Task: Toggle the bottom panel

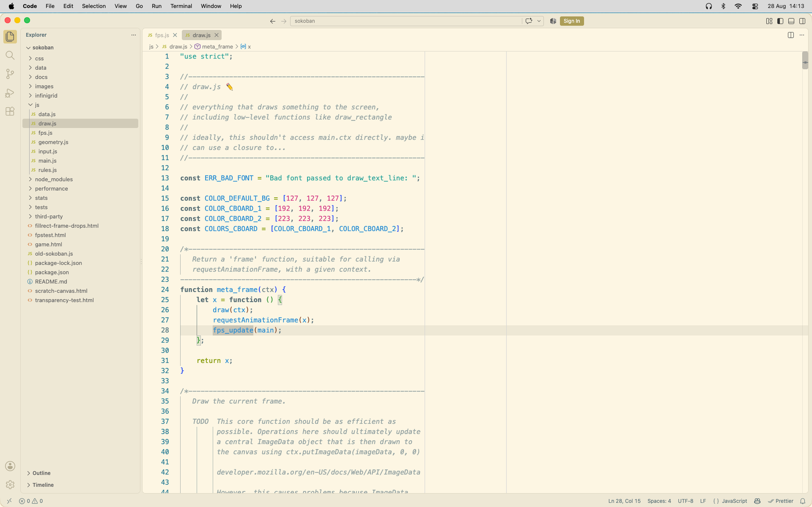Action: [791, 21]
